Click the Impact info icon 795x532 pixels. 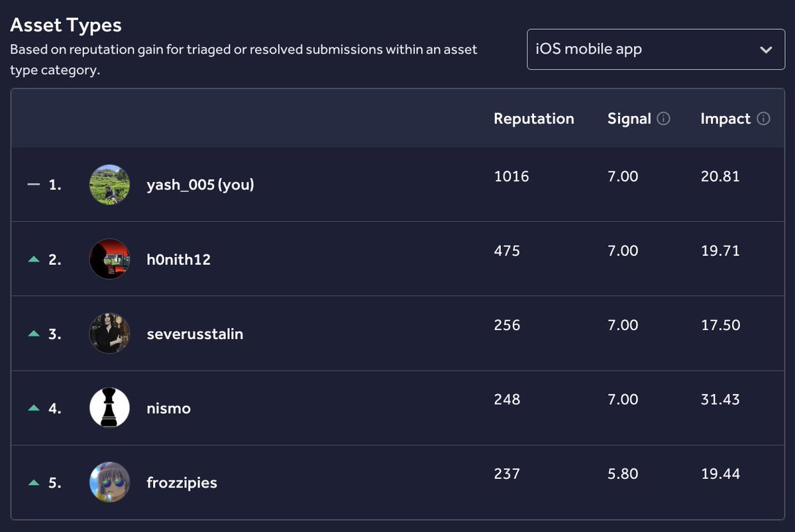(x=763, y=119)
